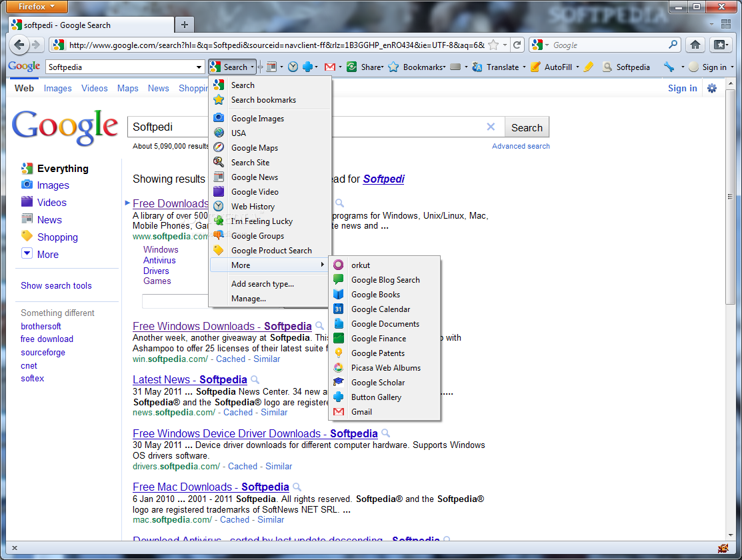The height and width of the screenshot is (560, 742).
Task: Click the URL address bar field
Action: tap(277, 45)
